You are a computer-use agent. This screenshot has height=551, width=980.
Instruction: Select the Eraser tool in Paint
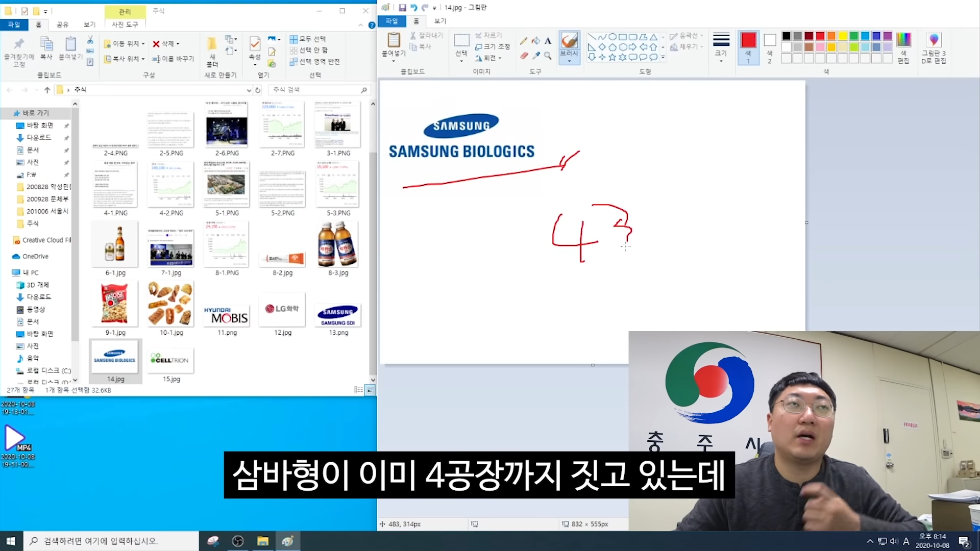point(524,56)
